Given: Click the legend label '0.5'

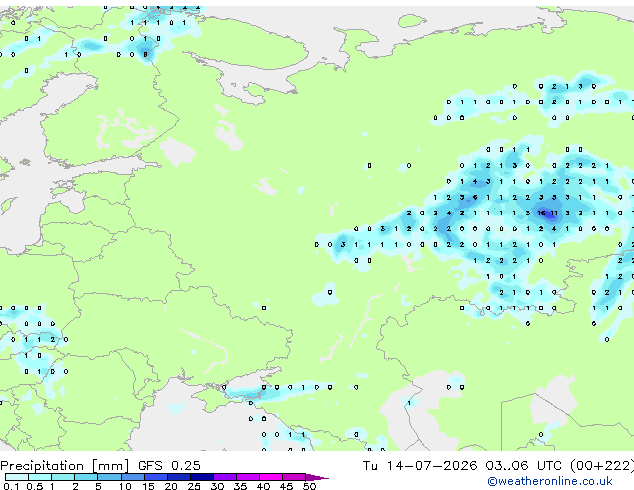Looking at the screenshot, I should point(35,486).
